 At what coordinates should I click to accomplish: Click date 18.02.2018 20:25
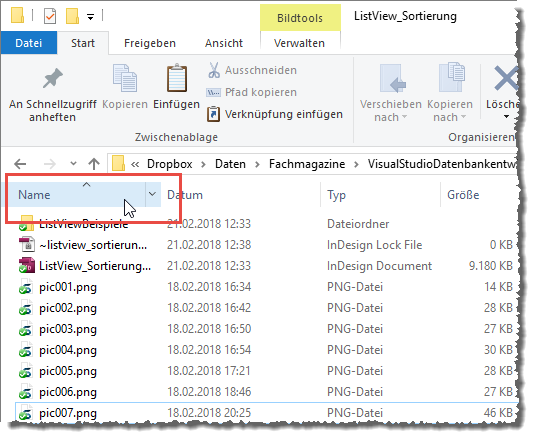[209, 413]
